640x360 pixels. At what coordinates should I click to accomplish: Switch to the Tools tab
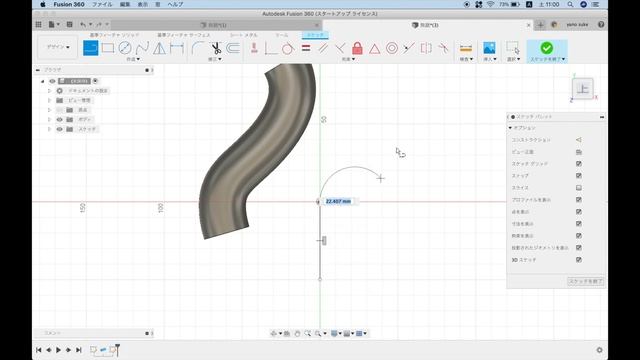click(x=282, y=35)
